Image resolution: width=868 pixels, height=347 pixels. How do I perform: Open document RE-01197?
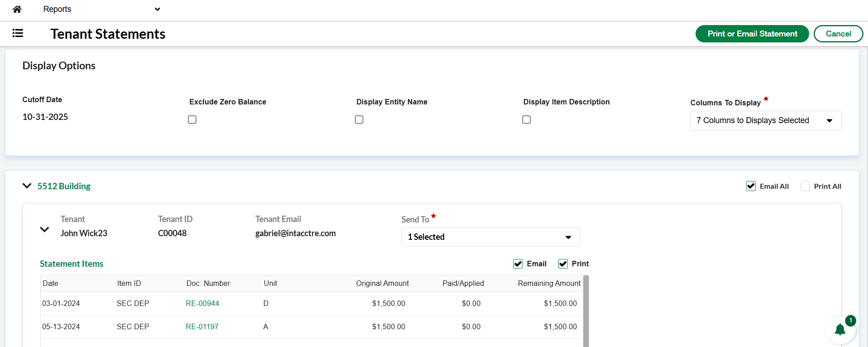tap(202, 327)
